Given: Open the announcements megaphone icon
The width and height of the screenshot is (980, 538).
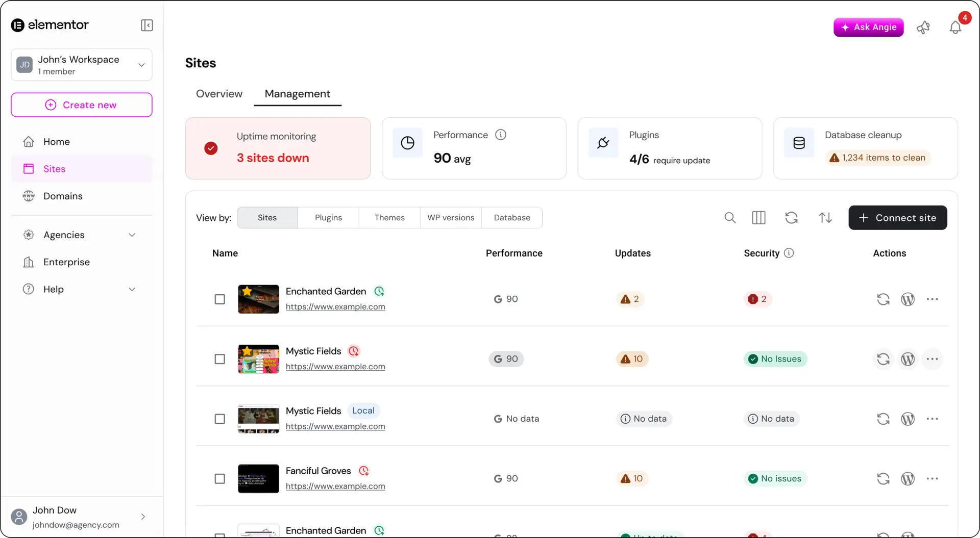Looking at the screenshot, I should click(x=923, y=28).
